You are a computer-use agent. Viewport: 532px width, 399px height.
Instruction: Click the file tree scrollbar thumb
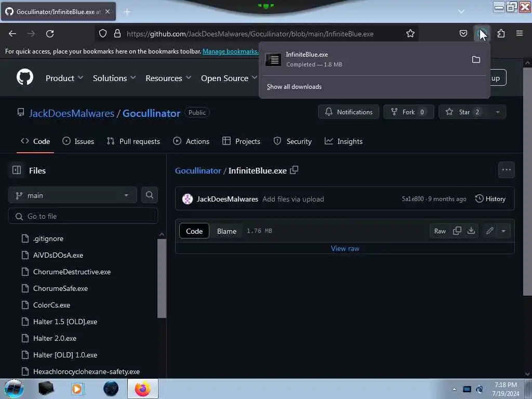click(162, 278)
